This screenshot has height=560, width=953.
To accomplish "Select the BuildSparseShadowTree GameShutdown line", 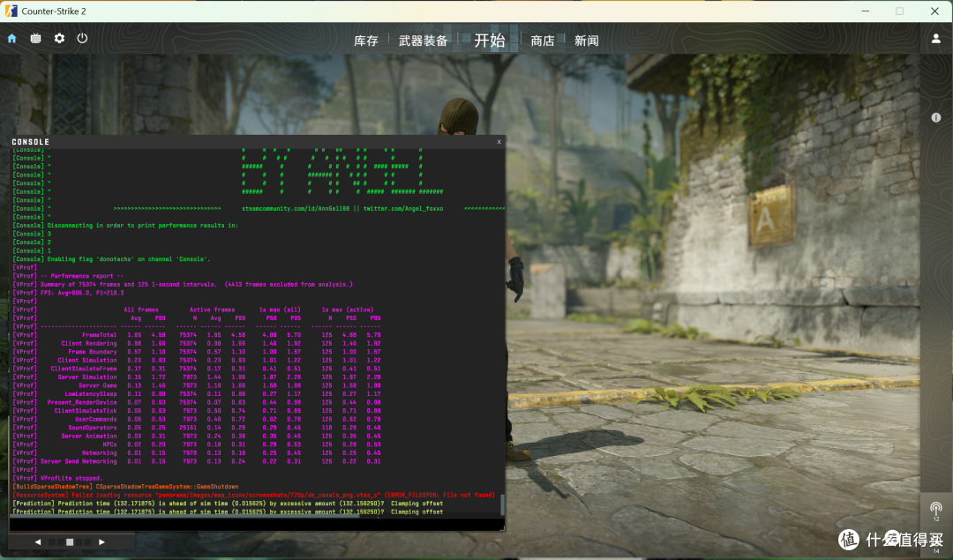I will (x=126, y=487).
